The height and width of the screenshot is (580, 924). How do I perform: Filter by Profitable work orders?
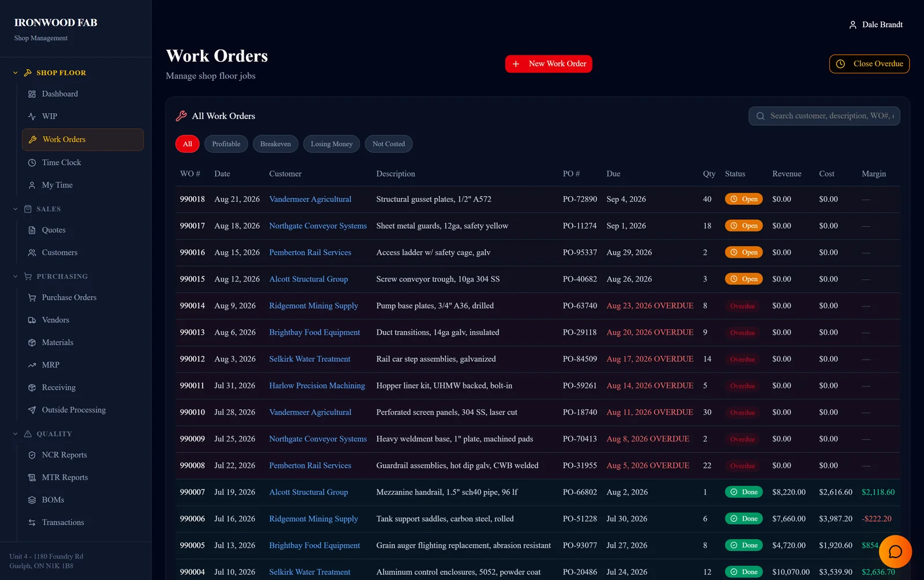tap(226, 144)
